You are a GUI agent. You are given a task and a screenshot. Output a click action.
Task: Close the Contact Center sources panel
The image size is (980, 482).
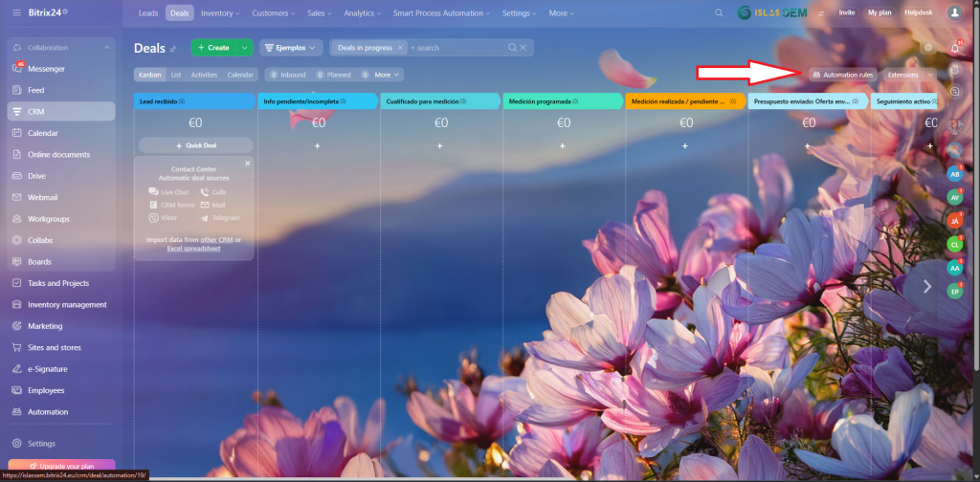[247, 164]
